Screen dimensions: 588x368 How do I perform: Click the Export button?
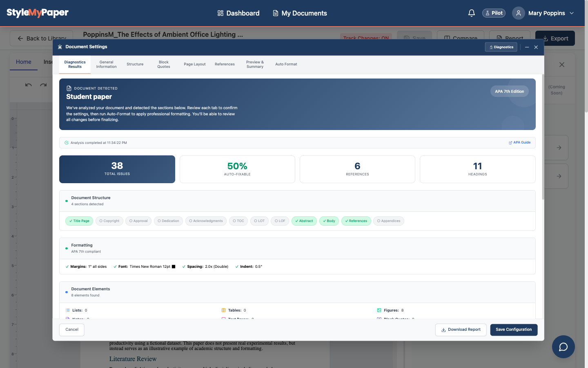(x=555, y=38)
